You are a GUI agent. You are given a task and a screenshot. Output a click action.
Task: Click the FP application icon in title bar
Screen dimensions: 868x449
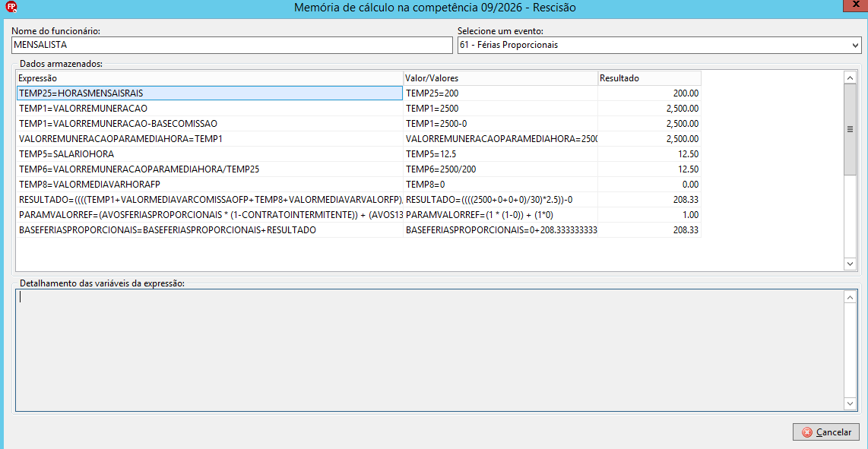tap(10, 7)
